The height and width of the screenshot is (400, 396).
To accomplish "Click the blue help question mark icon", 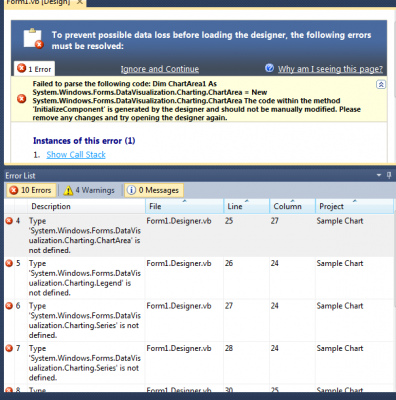I will (269, 68).
